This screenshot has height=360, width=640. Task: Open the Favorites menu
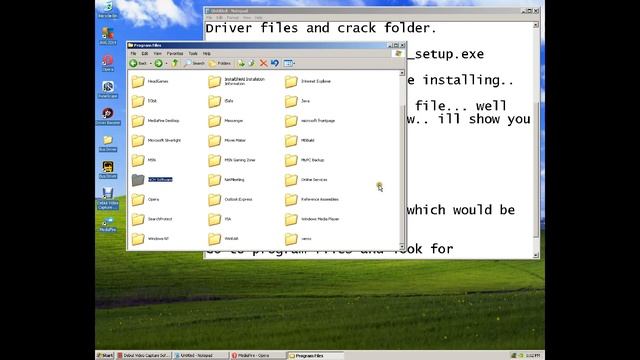pos(175,53)
